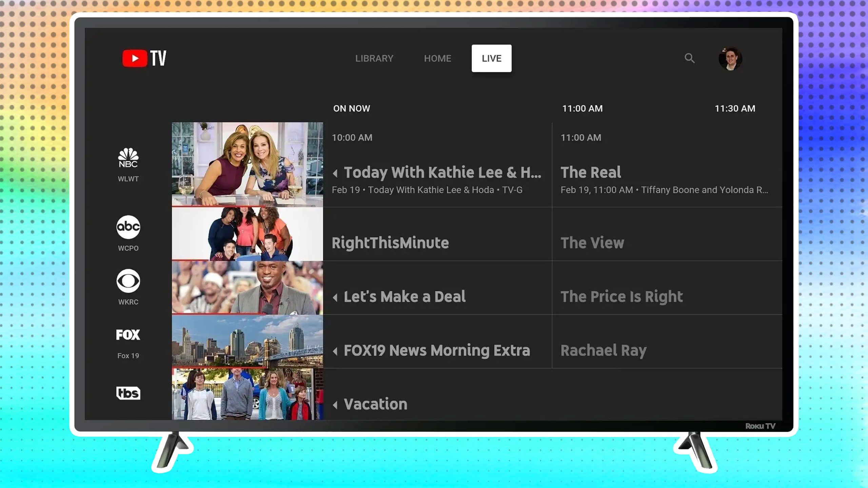Switch to the Home tab
The width and height of the screenshot is (868, 488).
(x=437, y=58)
